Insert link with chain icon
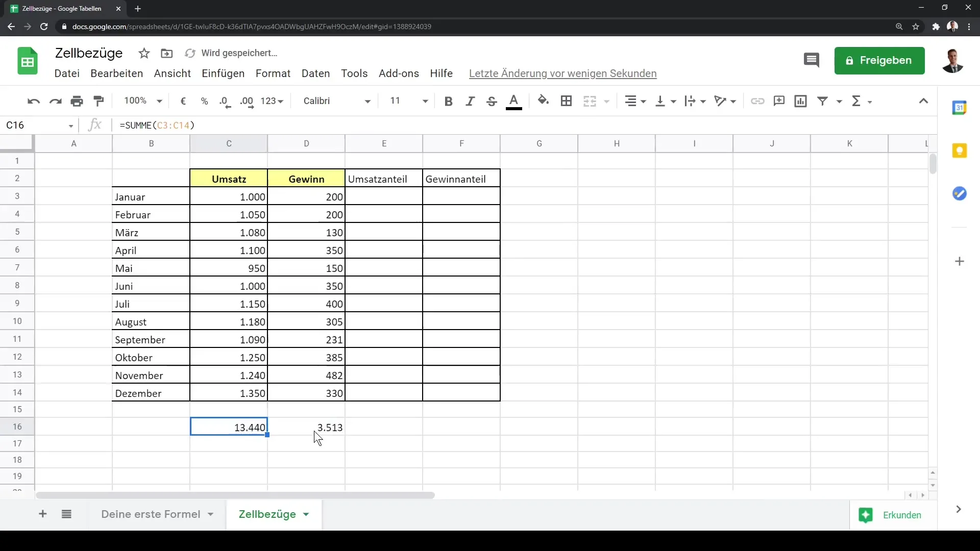This screenshot has width=980, height=551. 757,101
